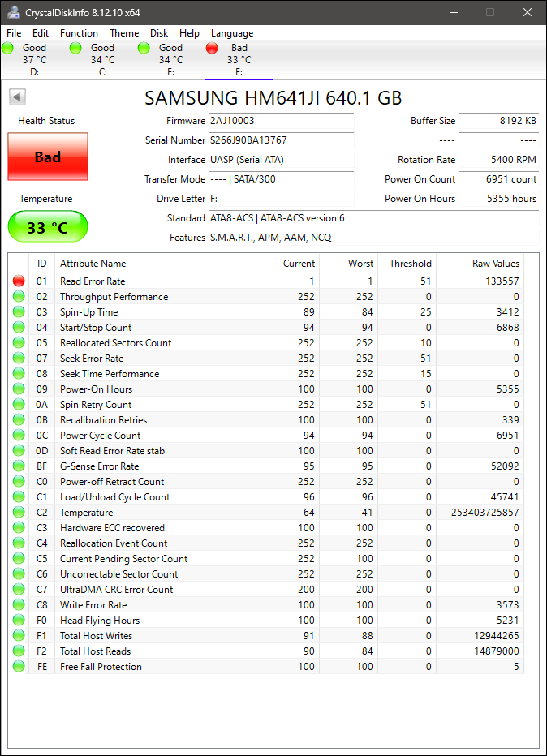Click the red Bad health status button
Screen dimensions: 547x756
[48, 157]
